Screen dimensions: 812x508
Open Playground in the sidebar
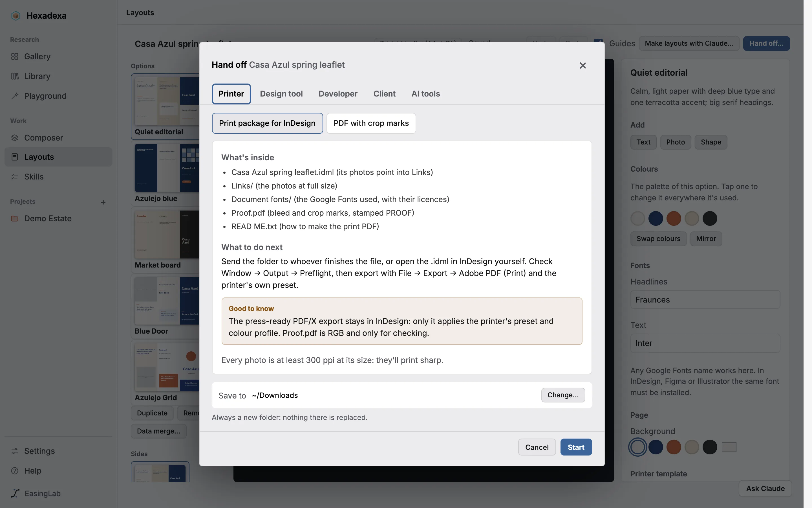[x=58, y=96]
